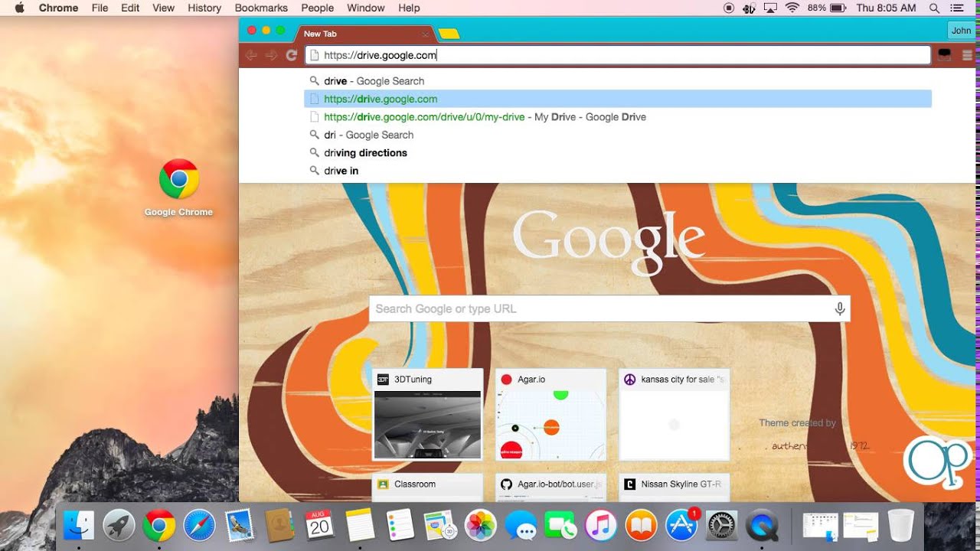Viewport: 980px width, 551px height.
Task: Open System Preferences from the dock
Action: 721,526
